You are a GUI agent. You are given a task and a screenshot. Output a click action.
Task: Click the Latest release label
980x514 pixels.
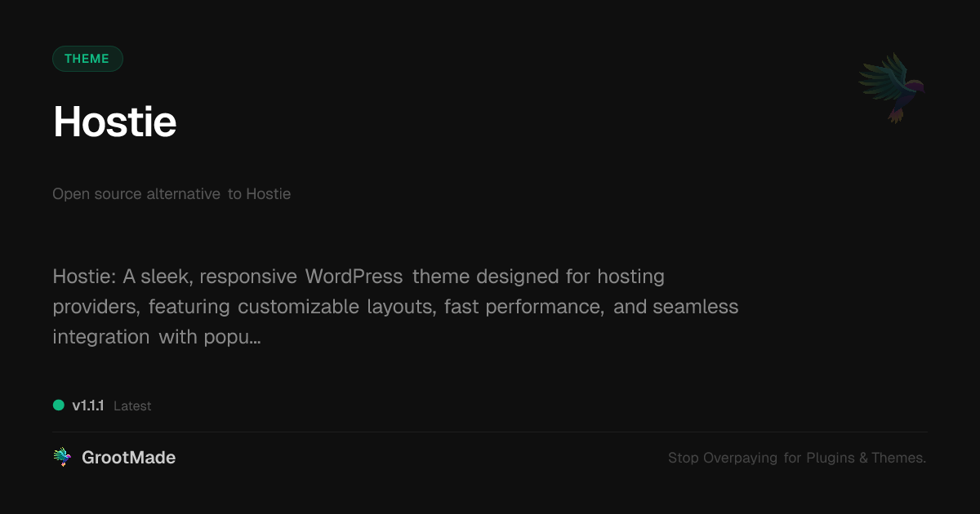[x=132, y=405]
